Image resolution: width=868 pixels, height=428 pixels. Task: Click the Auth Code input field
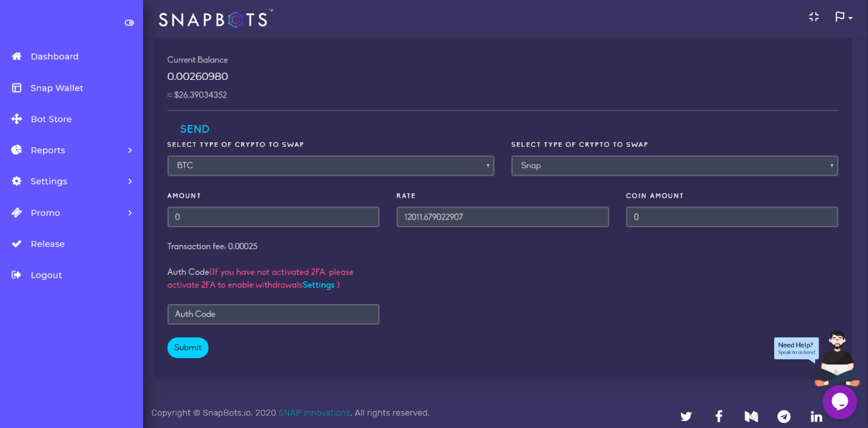point(273,314)
